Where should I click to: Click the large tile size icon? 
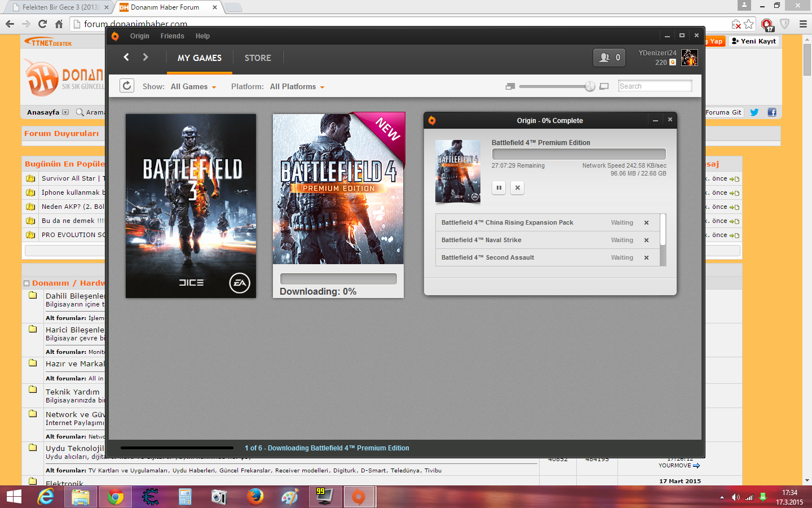(x=604, y=86)
